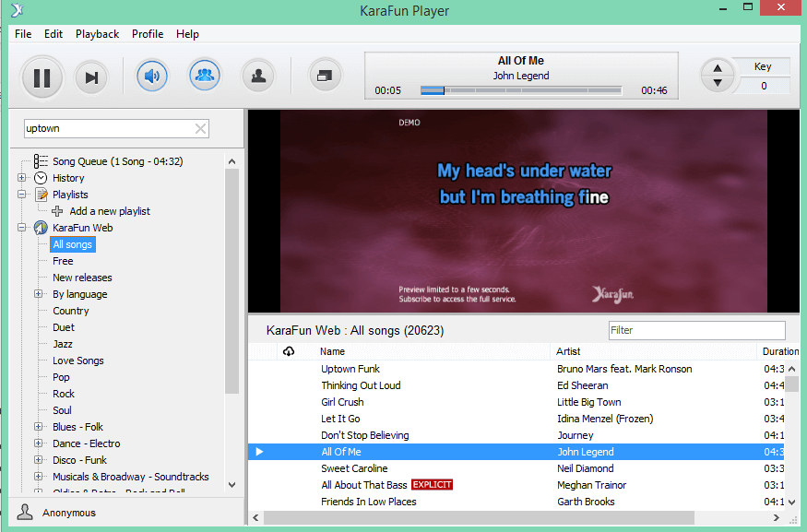This screenshot has width=807, height=532.
Task: Click the sidebar tree scroll down arrow
Action: [x=231, y=485]
